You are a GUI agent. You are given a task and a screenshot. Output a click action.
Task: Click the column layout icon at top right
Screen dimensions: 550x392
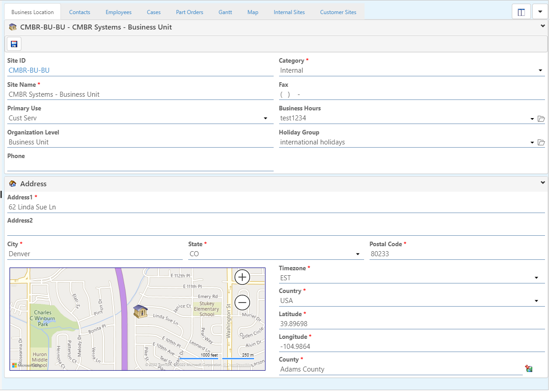coord(521,12)
